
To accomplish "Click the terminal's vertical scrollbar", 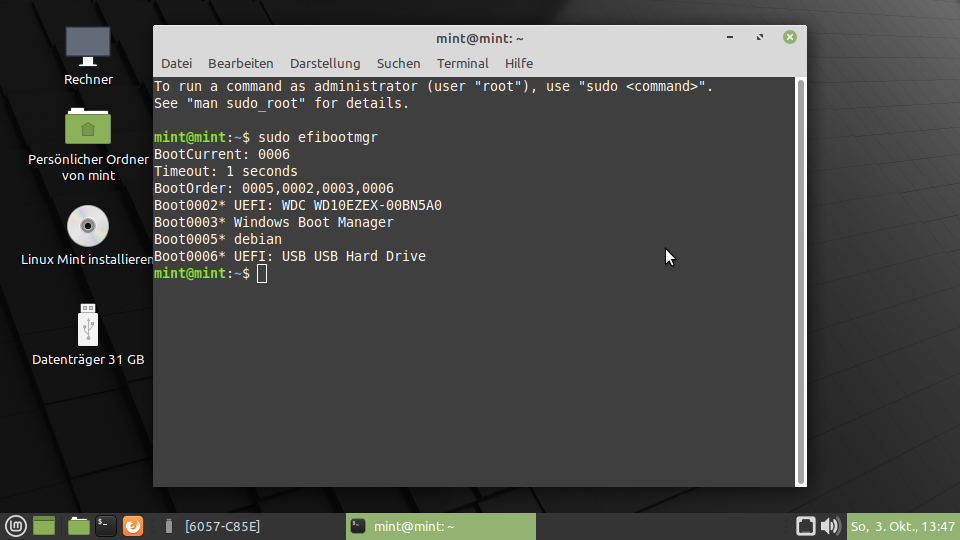I will (800, 280).
